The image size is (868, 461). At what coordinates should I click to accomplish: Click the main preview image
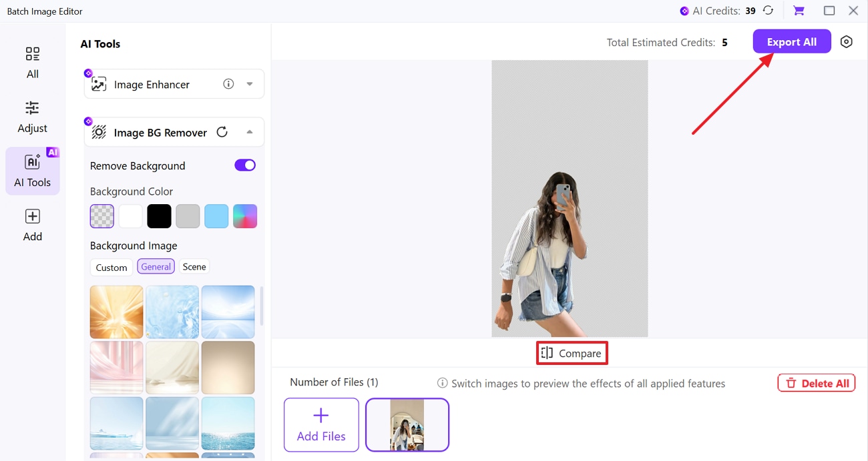(570, 199)
